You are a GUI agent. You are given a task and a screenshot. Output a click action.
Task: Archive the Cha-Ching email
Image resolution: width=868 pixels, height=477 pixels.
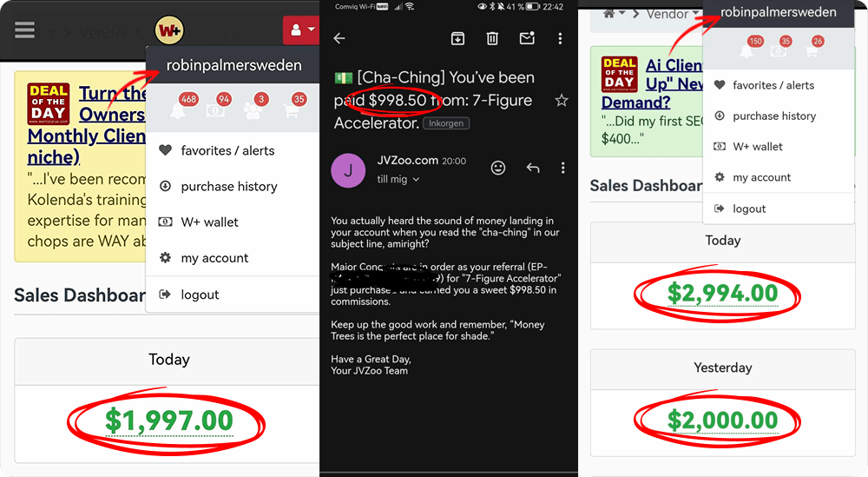tap(457, 38)
